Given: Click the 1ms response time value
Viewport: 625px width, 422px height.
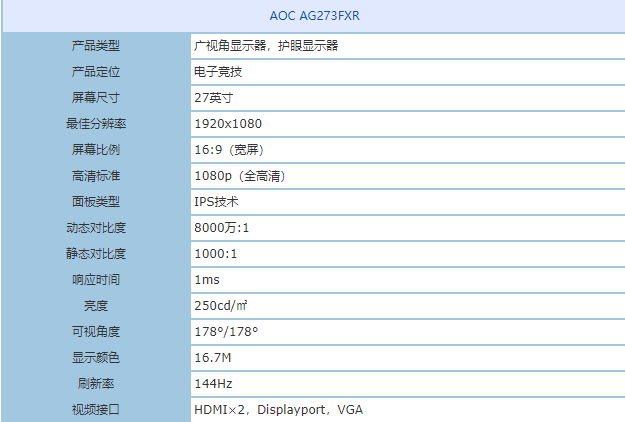Looking at the screenshot, I should 207,280.
